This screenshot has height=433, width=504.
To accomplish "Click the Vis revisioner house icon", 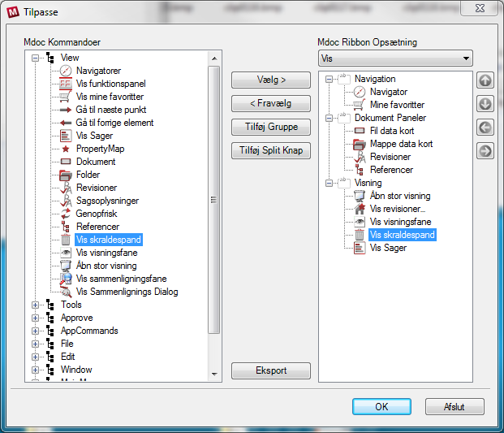I will tap(360, 209).
